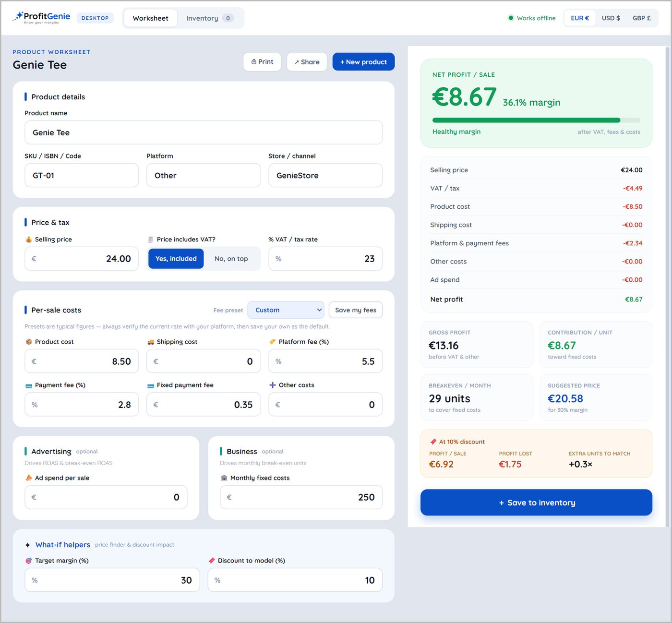Screen dimensions: 672x623
Task: Focus the Target margin (%) input
Action: pyautogui.click(x=112, y=580)
